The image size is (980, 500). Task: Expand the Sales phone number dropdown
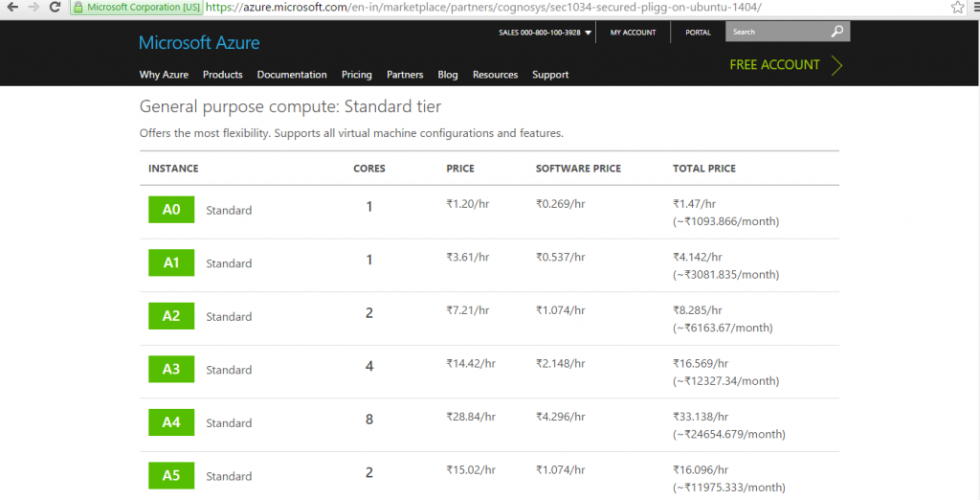click(588, 33)
